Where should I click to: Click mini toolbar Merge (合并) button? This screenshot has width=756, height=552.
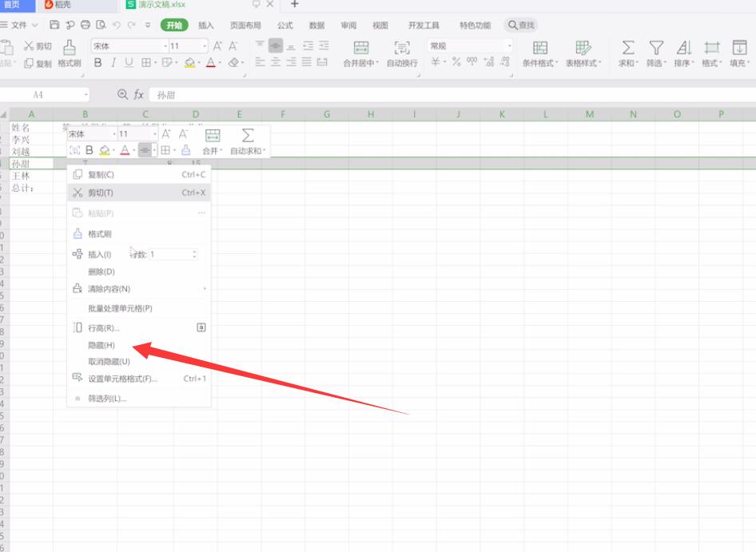point(213,142)
